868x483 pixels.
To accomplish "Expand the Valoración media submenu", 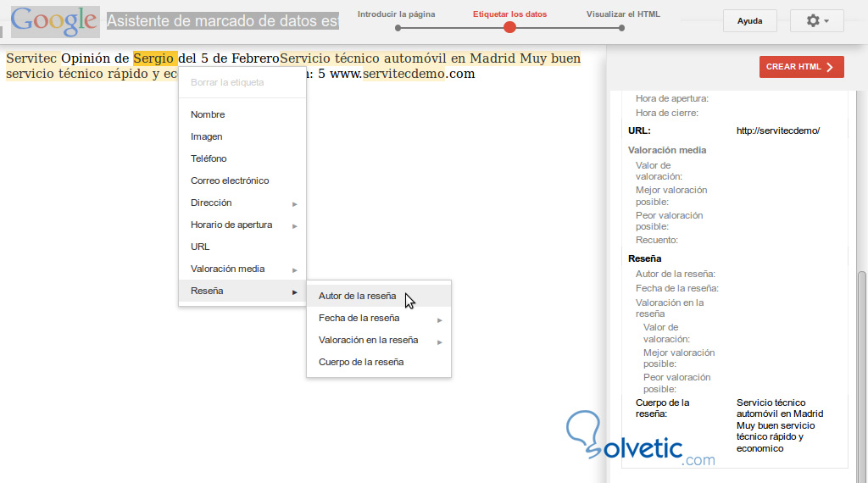I will point(242,269).
